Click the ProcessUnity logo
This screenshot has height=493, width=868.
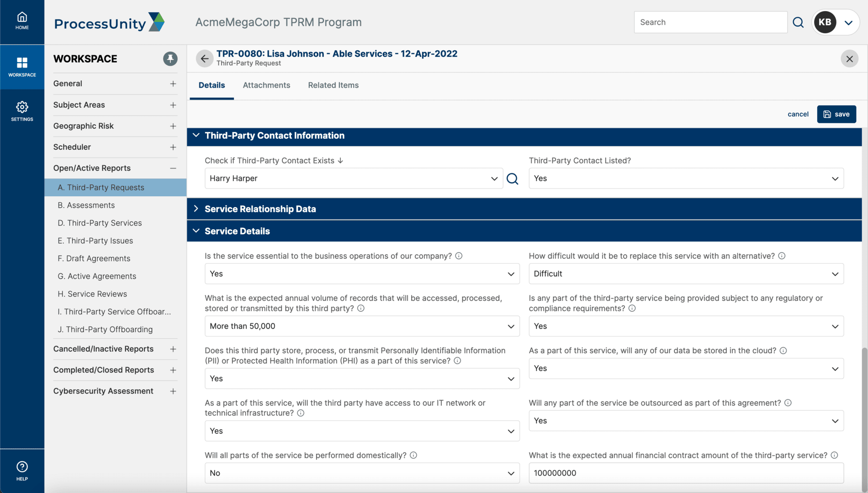109,22
